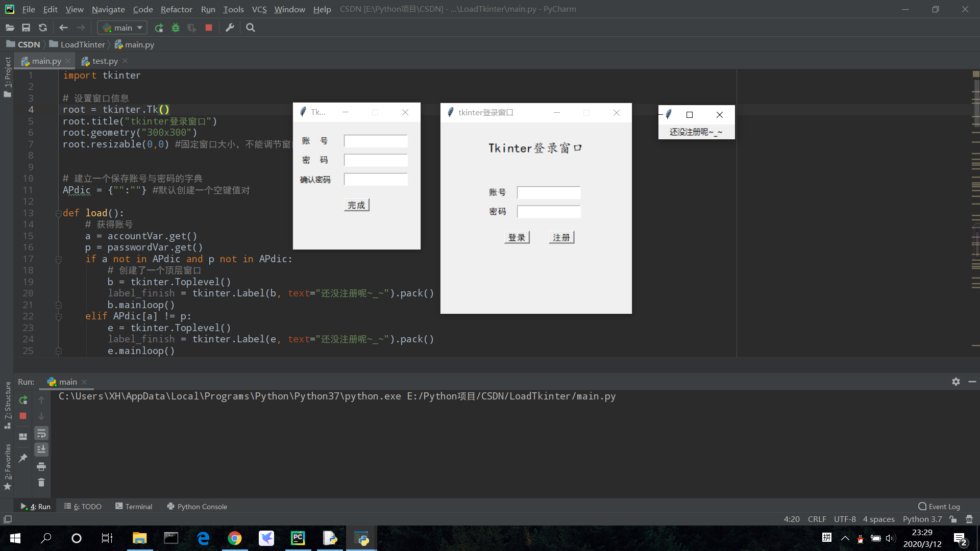
Task: Open Search Everywhere with the magnifier icon
Action: point(250,28)
